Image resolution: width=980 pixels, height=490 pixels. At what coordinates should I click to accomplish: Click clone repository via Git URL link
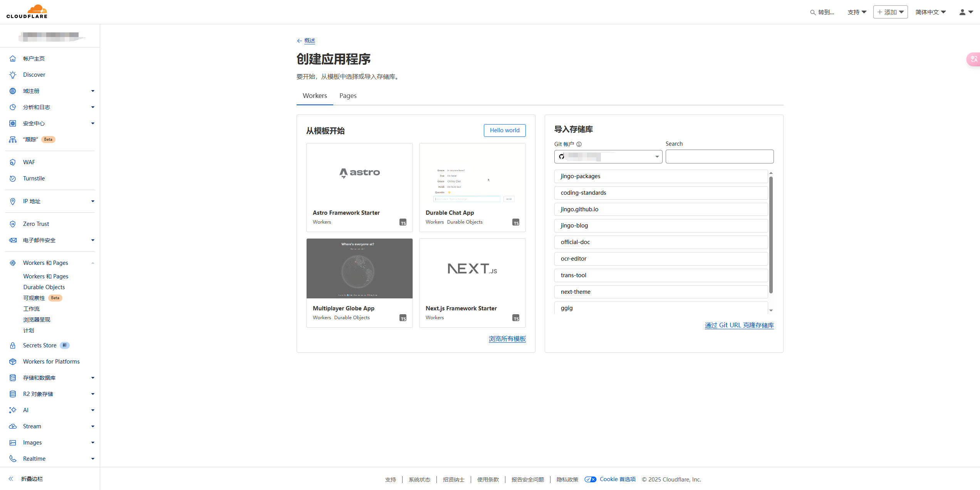[x=739, y=325]
